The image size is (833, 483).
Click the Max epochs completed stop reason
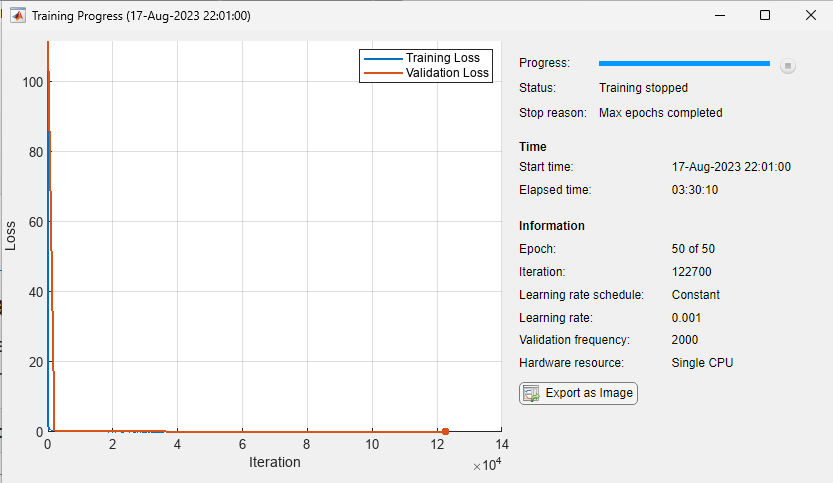point(660,113)
